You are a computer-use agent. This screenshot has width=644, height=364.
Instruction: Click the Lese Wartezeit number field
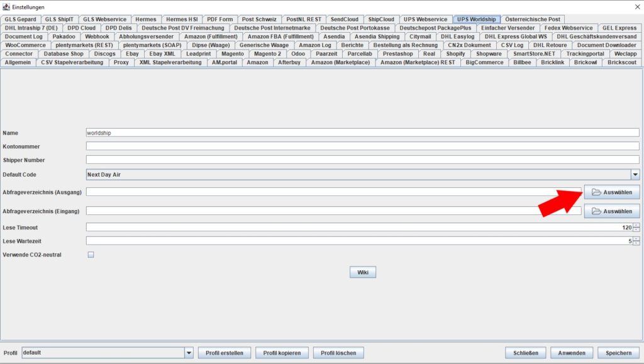359,241
